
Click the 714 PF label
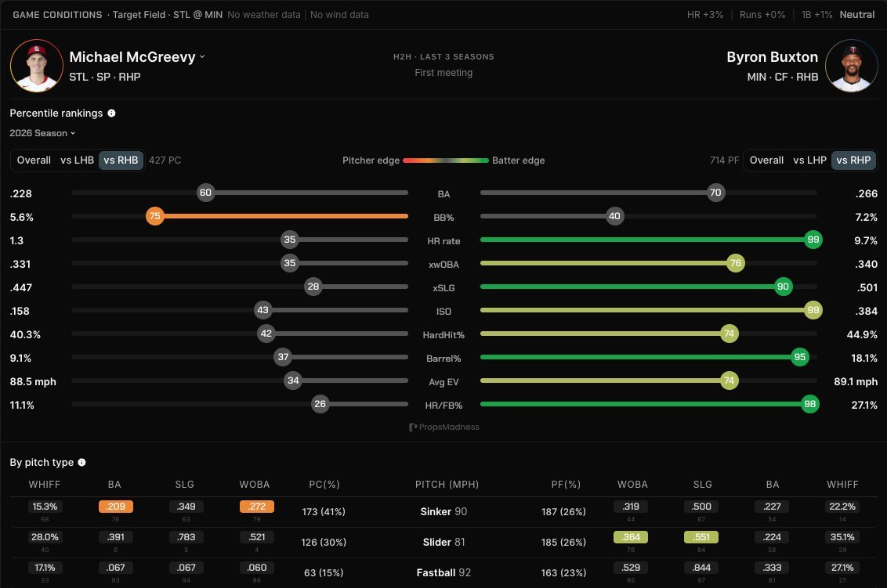coord(725,160)
